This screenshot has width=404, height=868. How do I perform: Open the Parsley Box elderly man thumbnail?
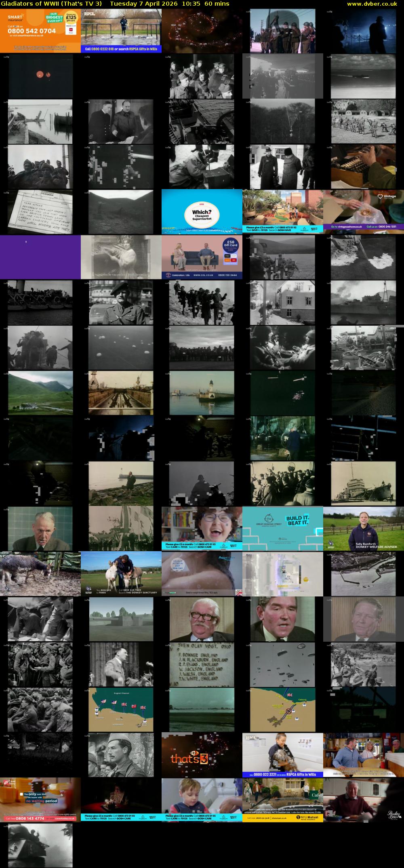(364, 800)
